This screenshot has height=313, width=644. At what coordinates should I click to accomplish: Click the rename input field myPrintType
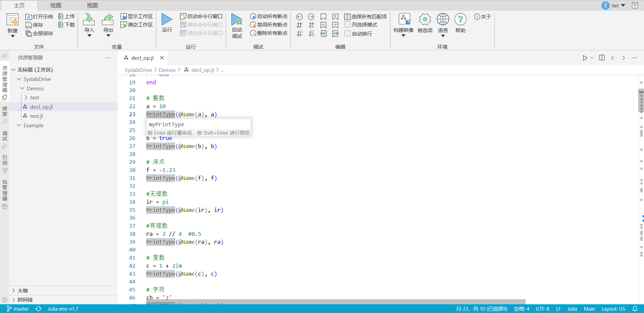(199, 124)
